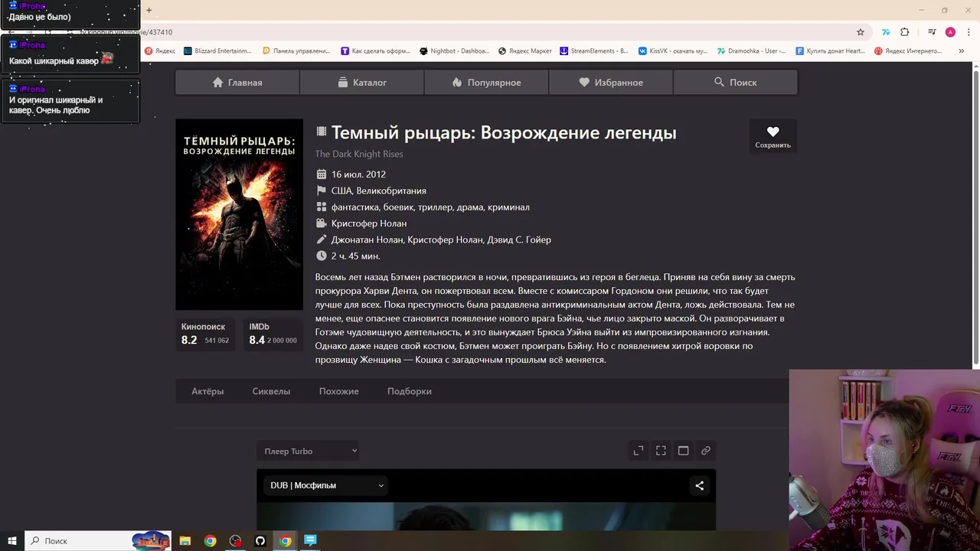Expand the Плеер Turbo dropdown

pyautogui.click(x=309, y=451)
